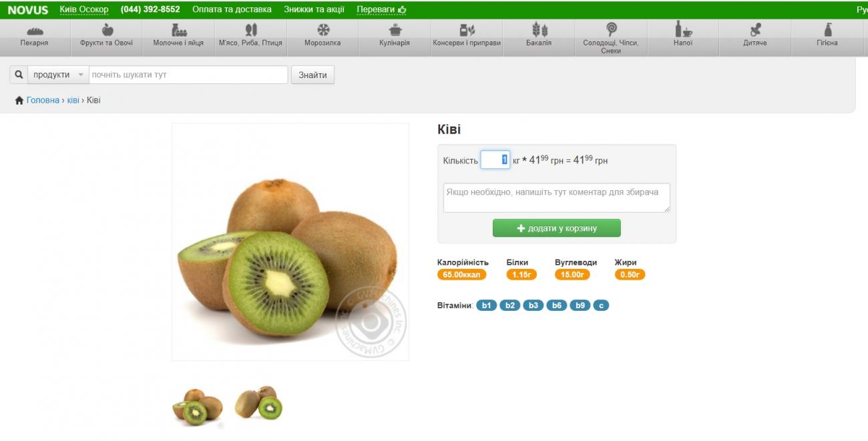Add kiwi with додати у корзину
868x441 pixels.
tap(557, 228)
